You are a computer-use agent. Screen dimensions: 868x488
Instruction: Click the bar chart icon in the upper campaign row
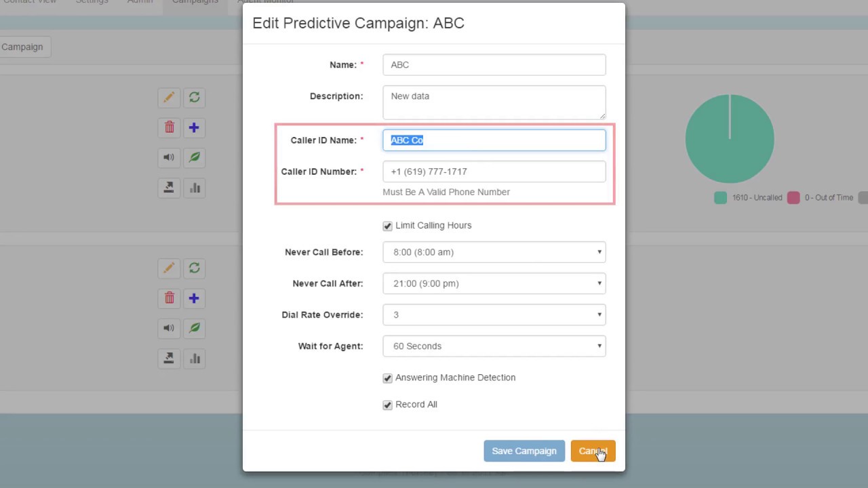pos(195,188)
